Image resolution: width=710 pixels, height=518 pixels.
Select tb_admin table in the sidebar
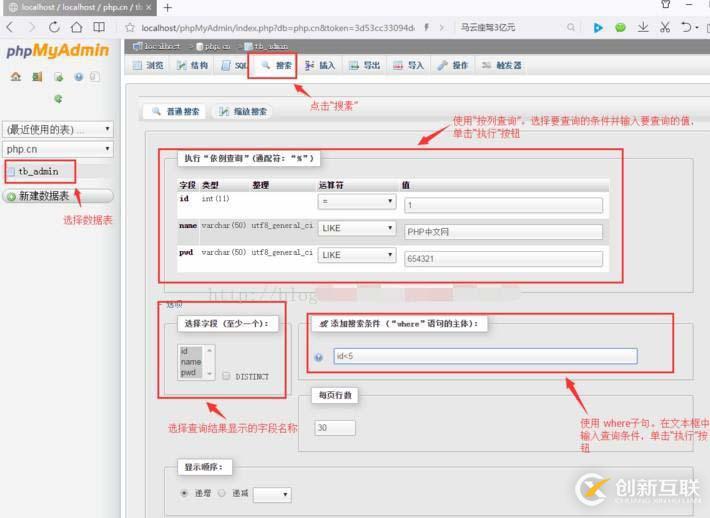38,172
